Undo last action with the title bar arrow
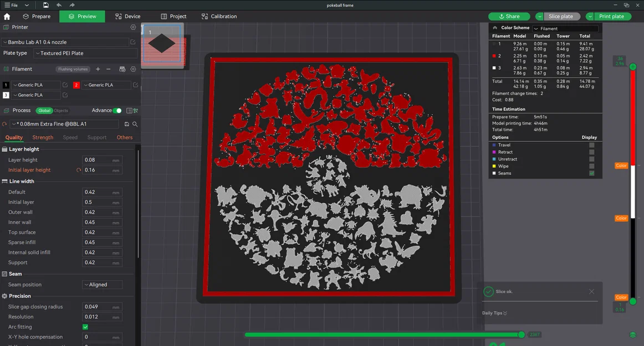The width and height of the screenshot is (644, 346). (58, 5)
